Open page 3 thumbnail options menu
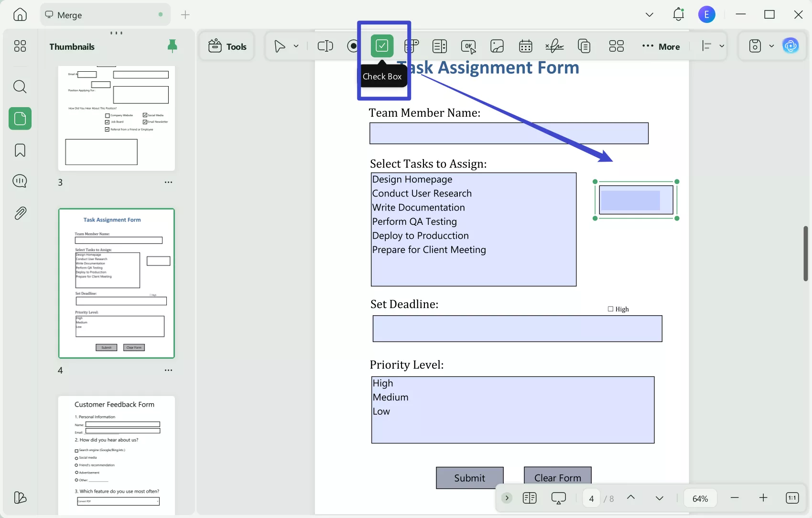Image resolution: width=812 pixels, height=518 pixels. point(168,182)
